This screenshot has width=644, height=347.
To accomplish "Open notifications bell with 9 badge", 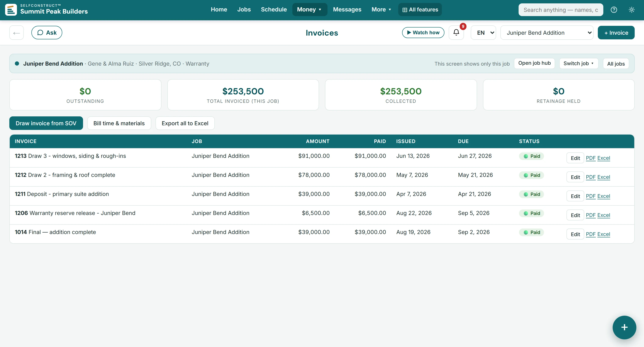I will click(456, 33).
